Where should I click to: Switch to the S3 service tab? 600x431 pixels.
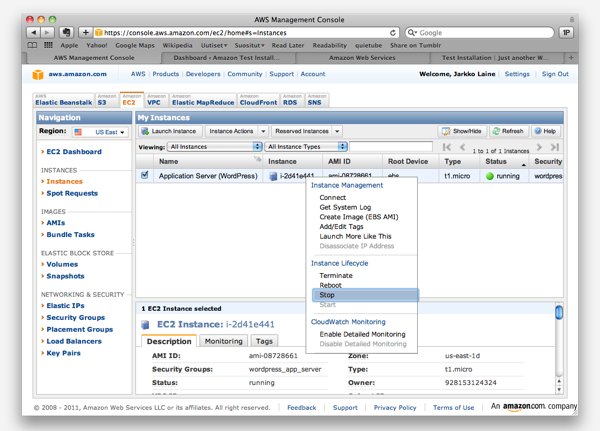102,102
